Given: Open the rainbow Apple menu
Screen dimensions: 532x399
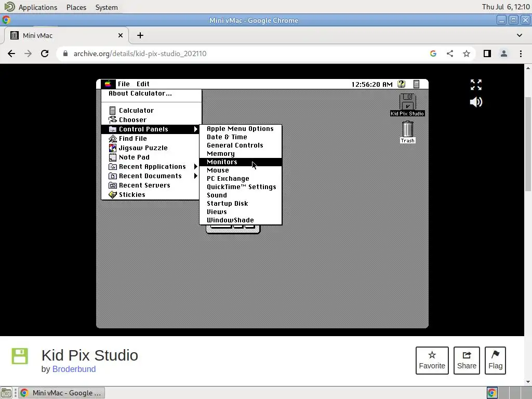Looking at the screenshot, I should (x=108, y=84).
